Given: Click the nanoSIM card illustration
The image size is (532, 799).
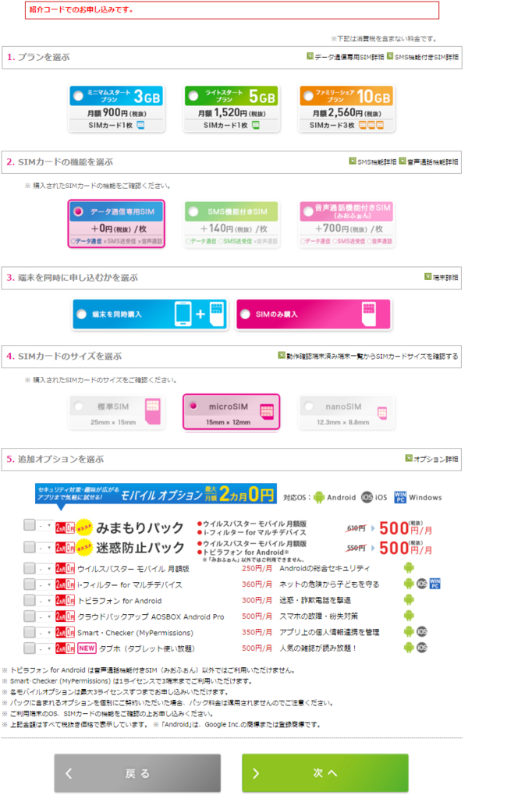Looking at the screenshot, I should (382, 414).
